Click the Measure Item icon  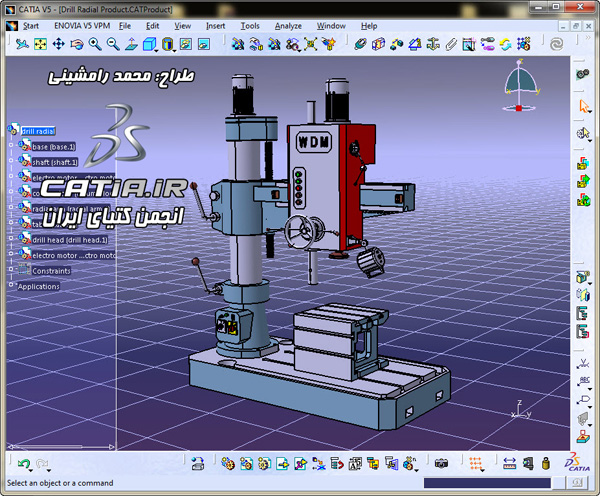click(528, 463)
